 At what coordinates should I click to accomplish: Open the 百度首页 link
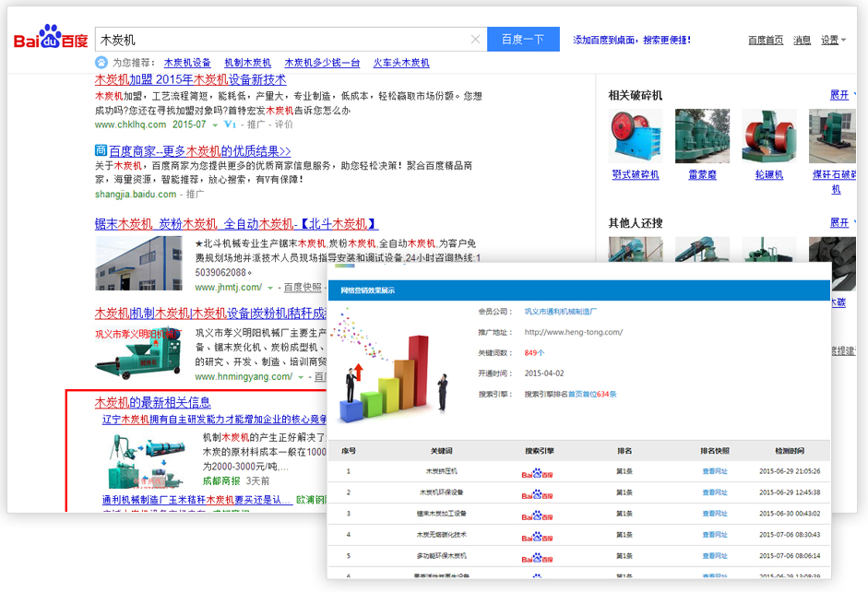point(766,40)
